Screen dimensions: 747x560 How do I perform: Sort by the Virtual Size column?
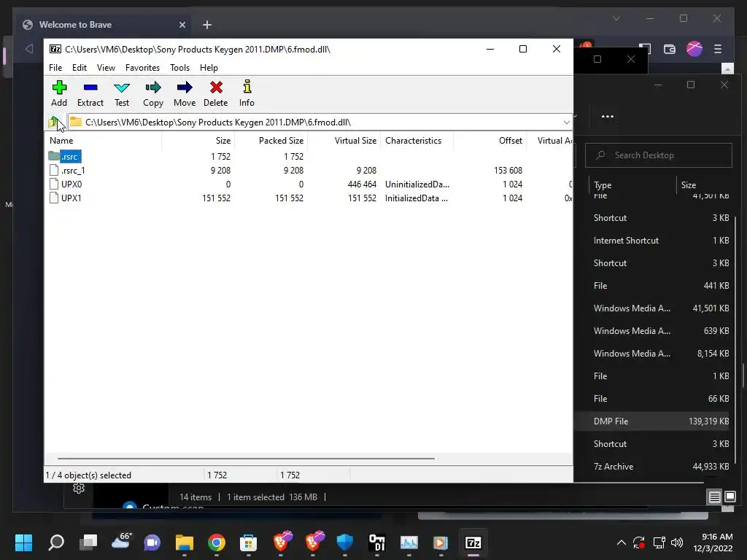(x=344, y=141)
